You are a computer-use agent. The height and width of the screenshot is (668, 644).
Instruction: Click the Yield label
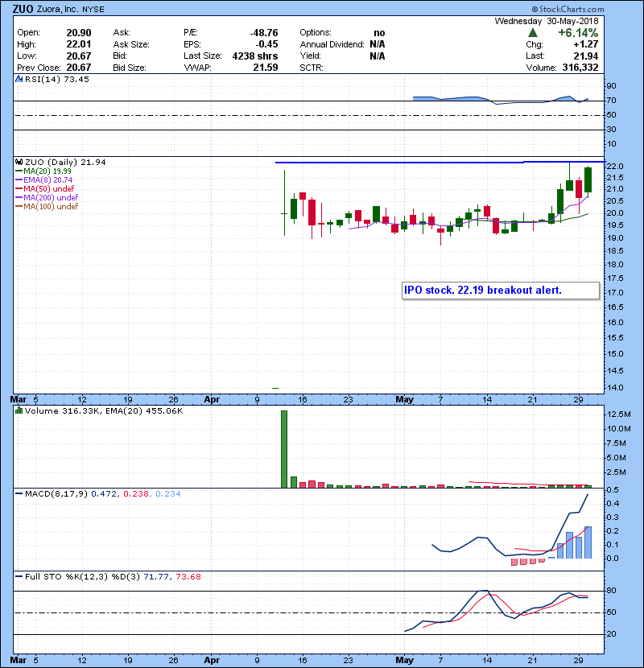pos(310,56)
